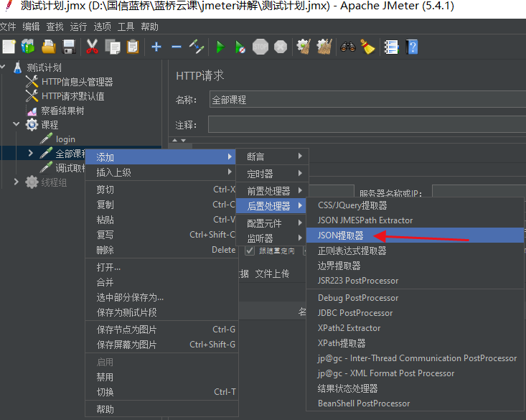Viewport: 526px width, 420px height.
Task: Choose JSON JMESPath Extractor item
Action: point(415,220)
